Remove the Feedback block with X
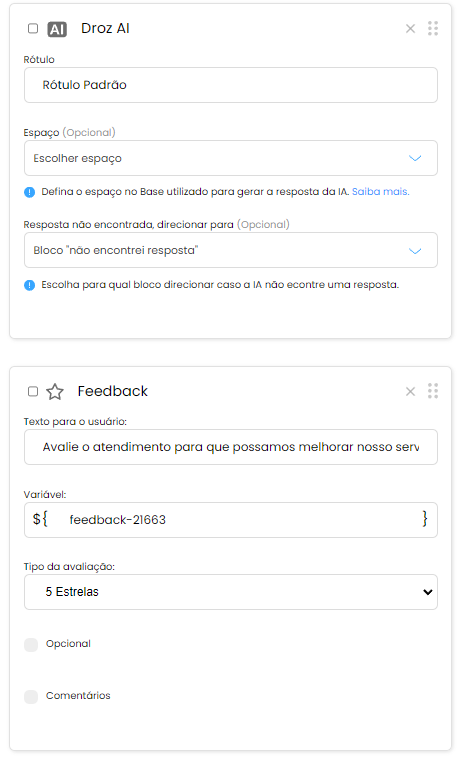Image resolution: width=462 pixels, height=759 pixels. [x=410, y=392]
